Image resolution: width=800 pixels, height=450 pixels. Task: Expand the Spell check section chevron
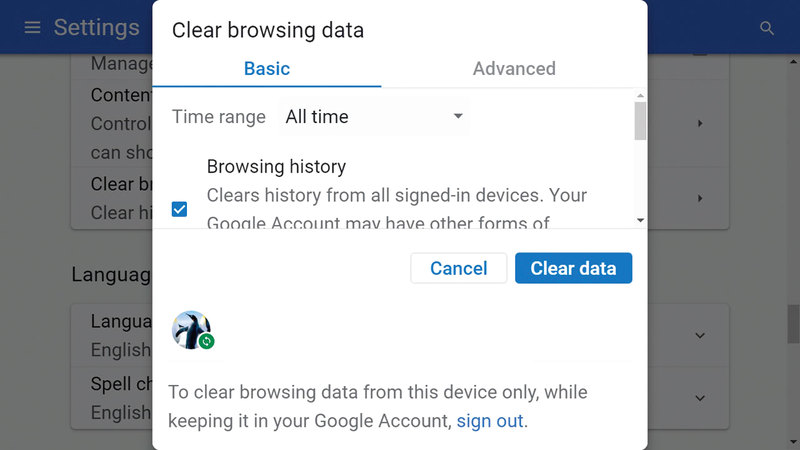[x=700, y=397]
